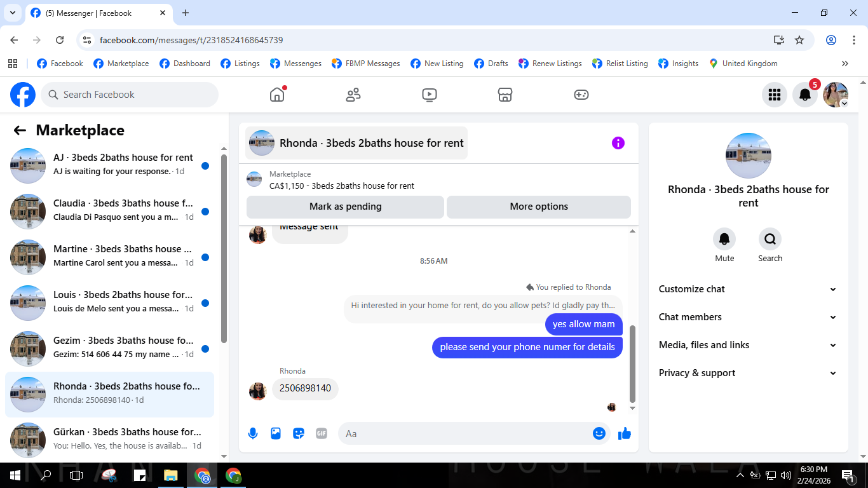Screen dimensions: 868x488
Task: Open the browser tab search dropdown
Action: pyautogui.click(x=12, y=13)
